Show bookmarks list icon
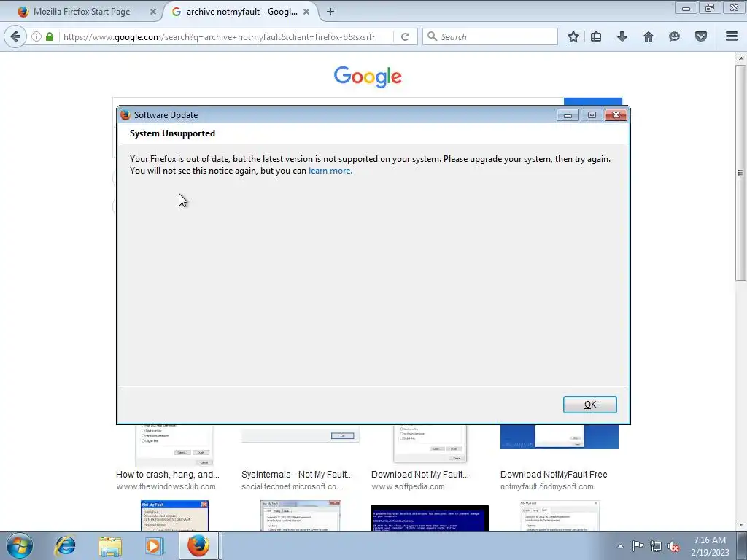The height and width of the screenshot is (560, 747). click(596, 36)
